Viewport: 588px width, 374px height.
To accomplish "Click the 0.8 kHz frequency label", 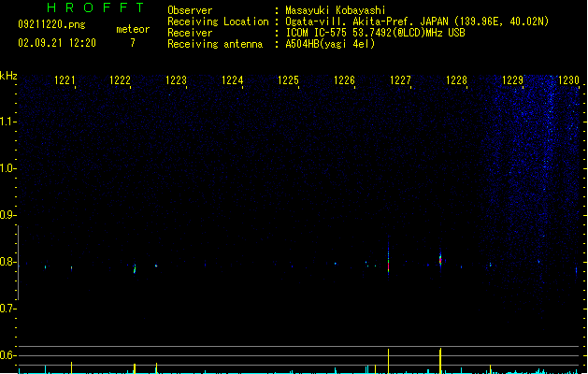I will 7,262.
